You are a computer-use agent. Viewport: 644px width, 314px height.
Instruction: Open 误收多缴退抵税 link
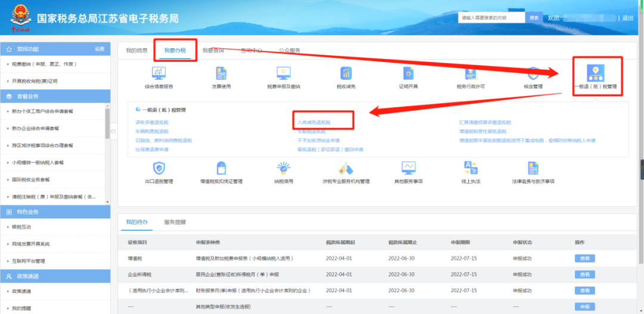click(x=152, y=122)
